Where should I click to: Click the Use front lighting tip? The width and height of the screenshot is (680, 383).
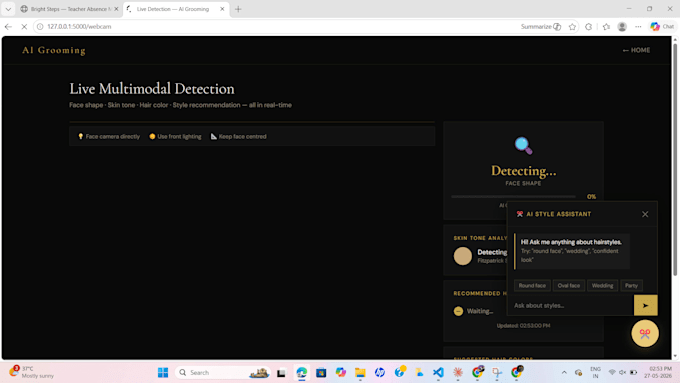[x=175, y=136]
